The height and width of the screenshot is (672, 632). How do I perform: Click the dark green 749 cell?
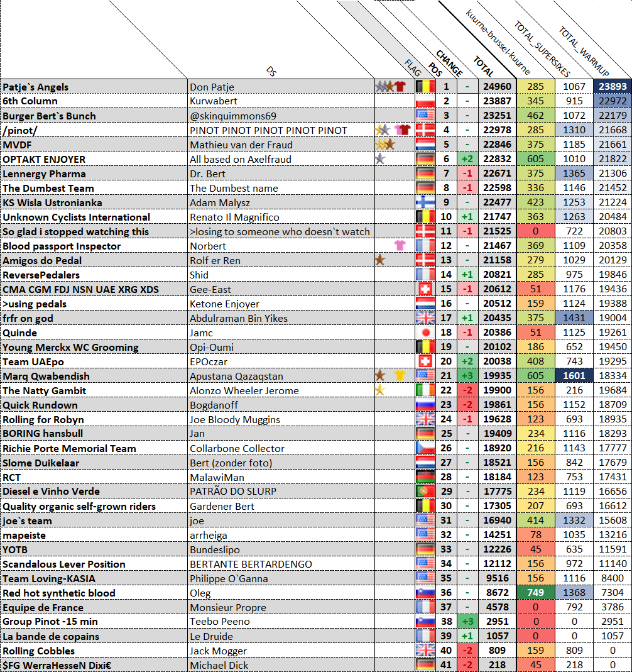tap(535, 593)
